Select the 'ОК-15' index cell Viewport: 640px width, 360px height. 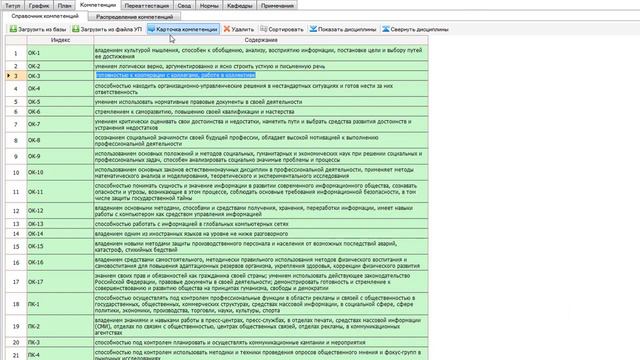(x=60, y=247)
